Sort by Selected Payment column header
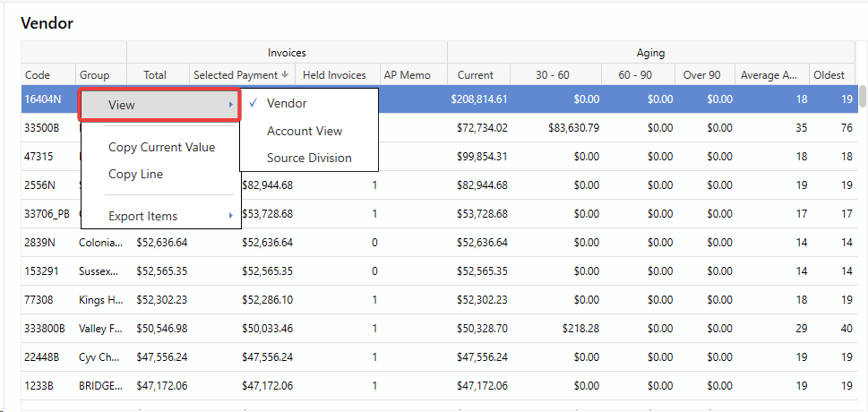 click(x=236, y=75)
